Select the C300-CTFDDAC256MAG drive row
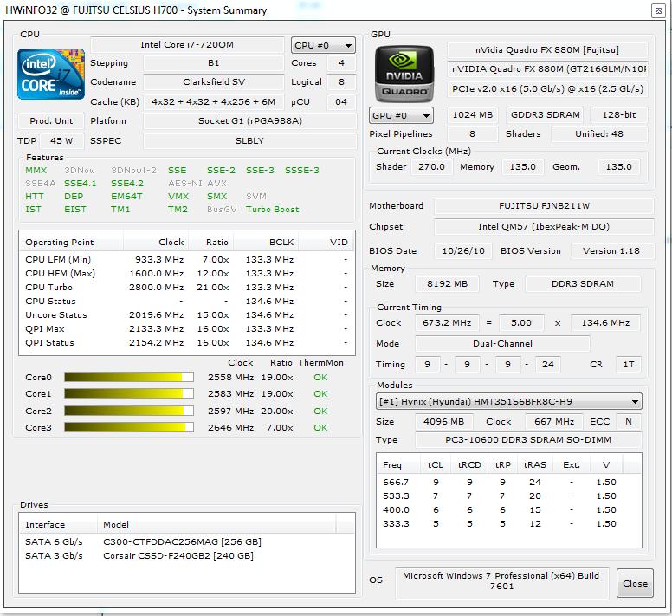 [x=186, y=541]
